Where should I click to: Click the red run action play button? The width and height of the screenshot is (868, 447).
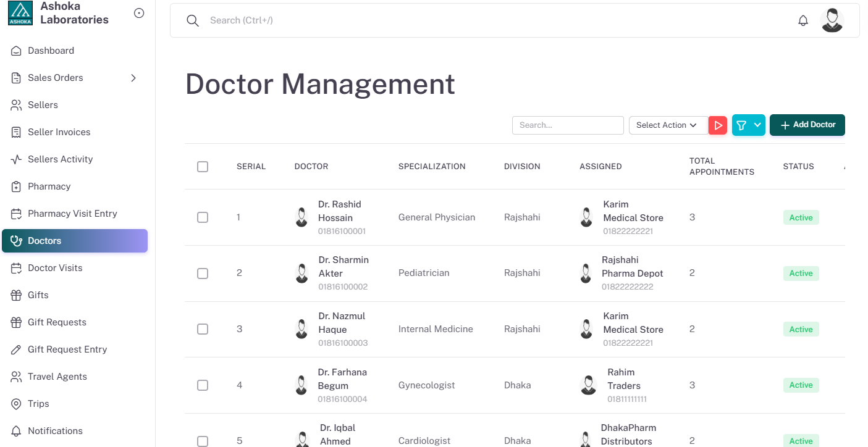[718, 125]
